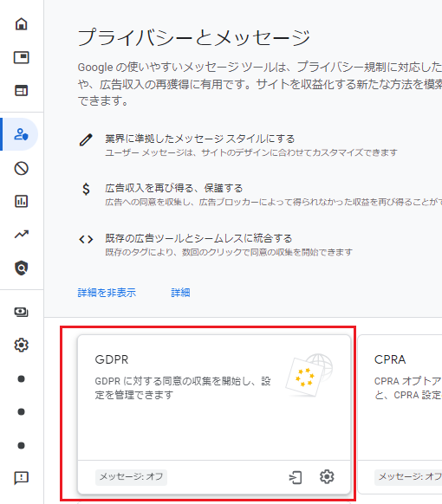Open the Sites icon in the sidebar
The width and height of the screenshot is (442, 504).
pos(21,91)
